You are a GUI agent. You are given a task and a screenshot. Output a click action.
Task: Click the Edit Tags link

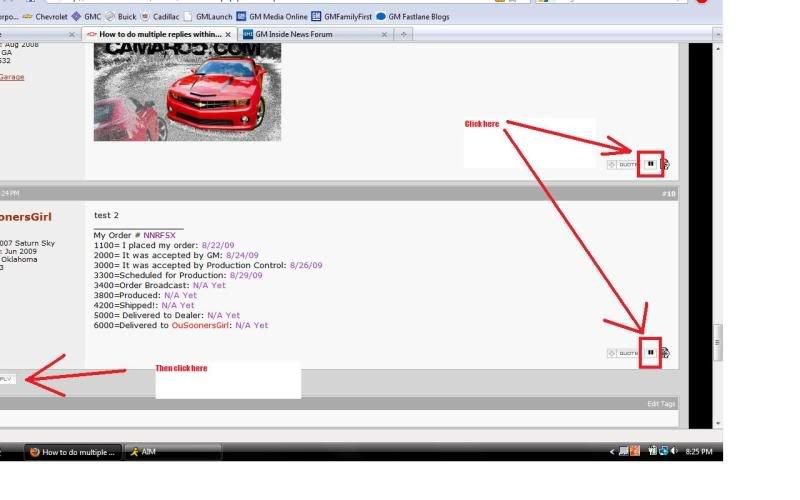point(661,403)
